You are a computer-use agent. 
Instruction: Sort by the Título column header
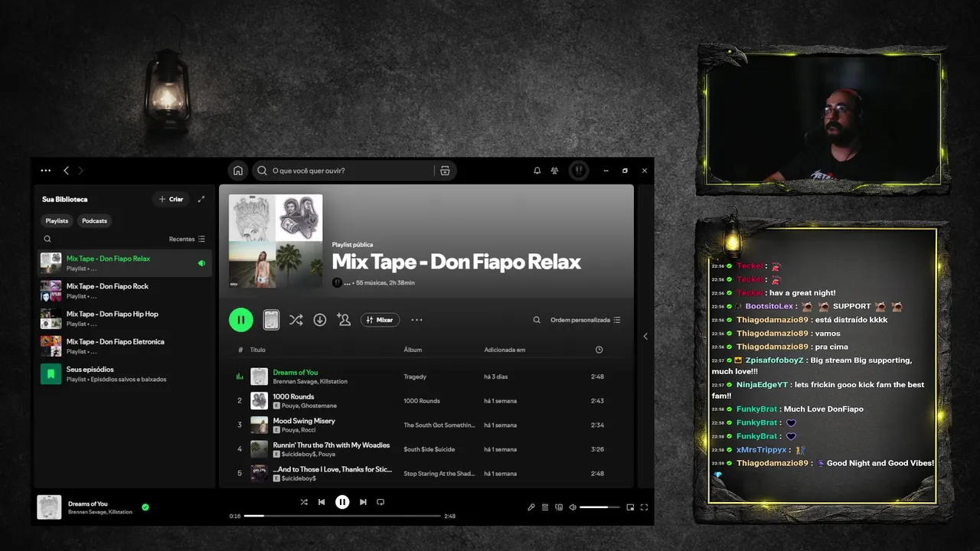[x=258, y=350]
